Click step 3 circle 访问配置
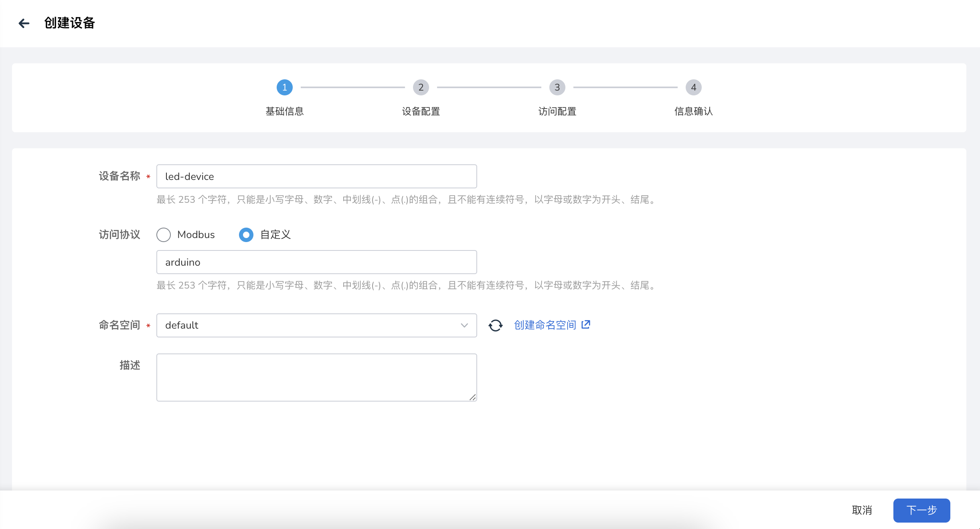Viewport: 980px width, 529px height. [557, 87]
